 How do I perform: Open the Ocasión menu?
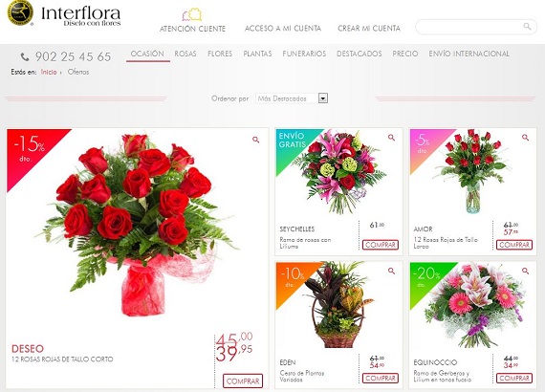[x=147, y=54]
